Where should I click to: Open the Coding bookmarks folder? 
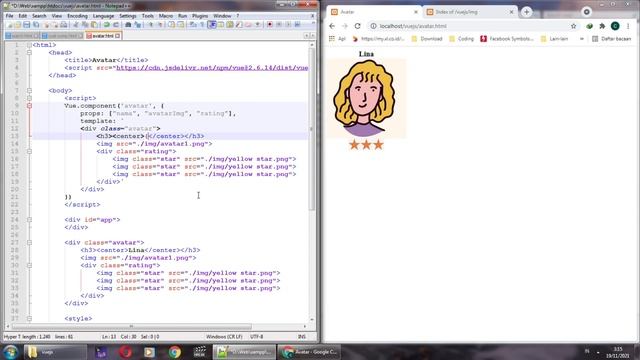click(x=461, y=39)
